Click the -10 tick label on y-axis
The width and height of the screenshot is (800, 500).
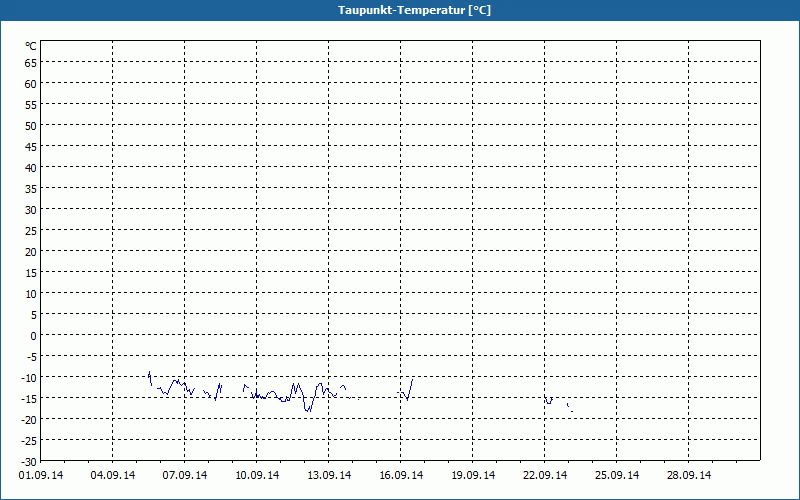point(29,377)
